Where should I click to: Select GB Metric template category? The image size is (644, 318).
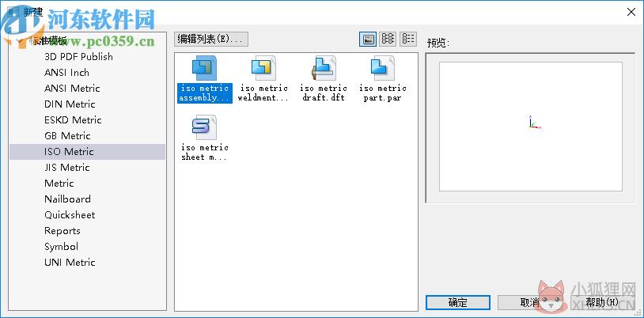pyautogui.click(x=68, y=136)
